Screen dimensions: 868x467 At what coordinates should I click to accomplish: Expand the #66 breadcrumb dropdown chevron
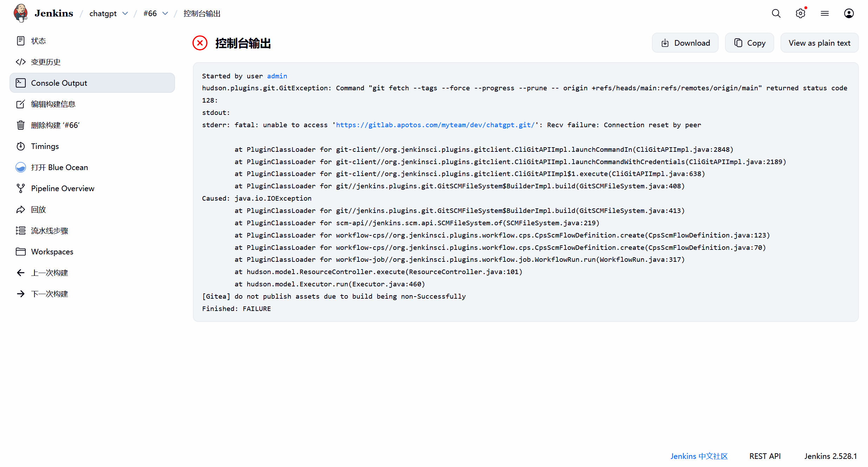165,13
